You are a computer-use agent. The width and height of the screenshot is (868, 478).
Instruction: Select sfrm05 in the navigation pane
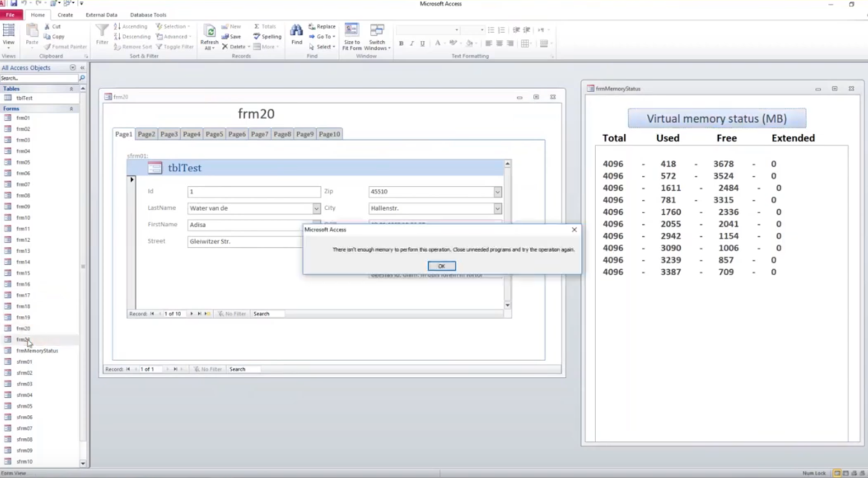[24, 406]
